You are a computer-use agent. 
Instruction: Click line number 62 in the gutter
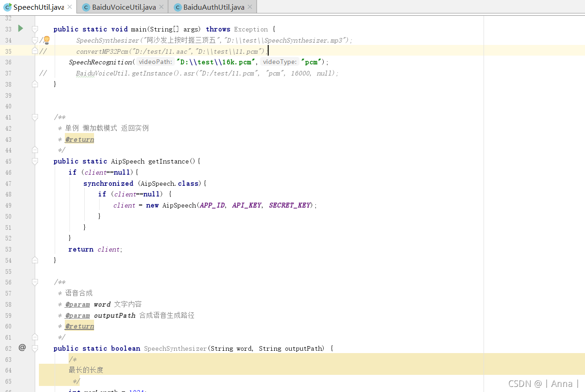click(x=8, y=348)
